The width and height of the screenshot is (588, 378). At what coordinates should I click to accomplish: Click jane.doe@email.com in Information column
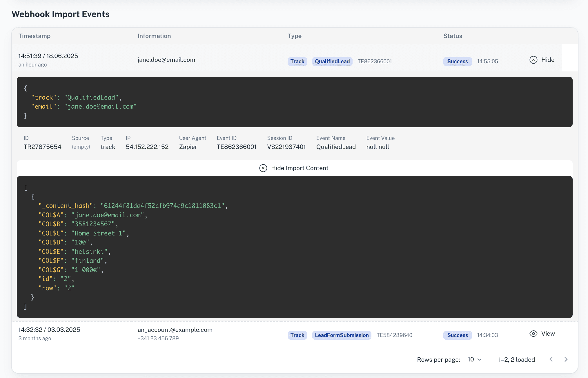tap(166, 60)
